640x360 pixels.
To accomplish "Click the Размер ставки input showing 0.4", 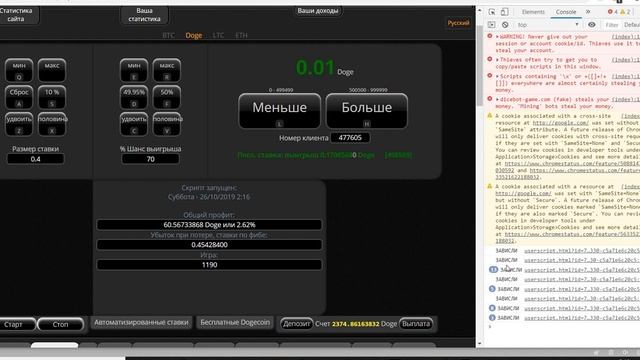I will pyautogui.click(x=36, y=159).
